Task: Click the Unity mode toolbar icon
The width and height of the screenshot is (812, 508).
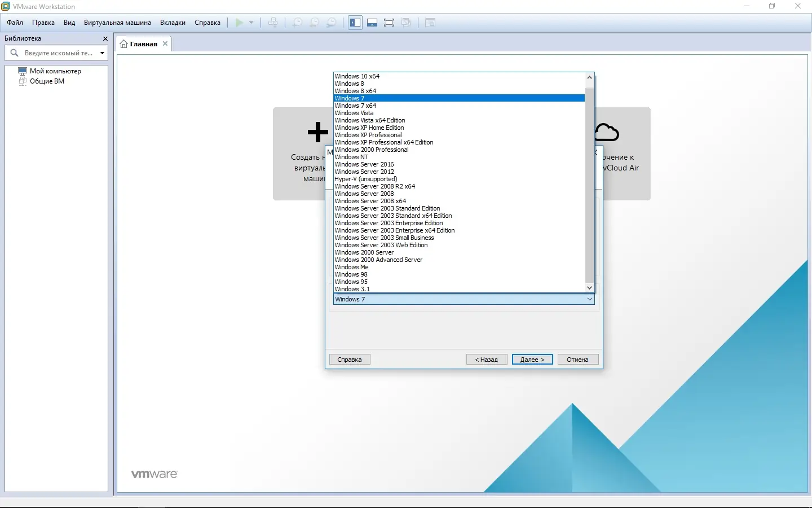Action: 406,23
